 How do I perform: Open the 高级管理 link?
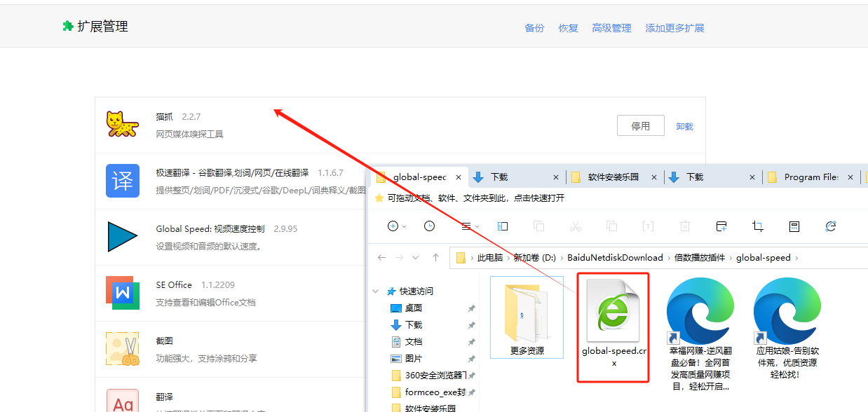611,28
